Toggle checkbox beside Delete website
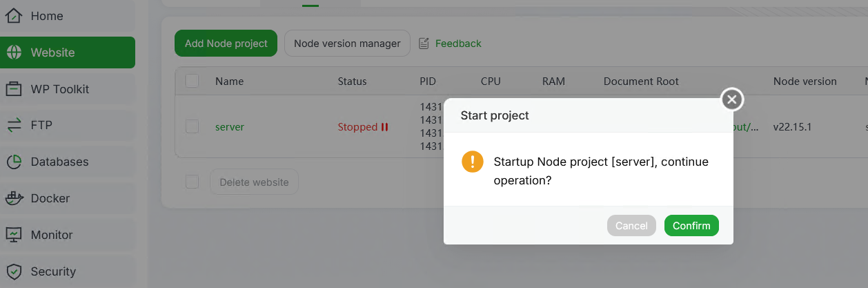868x288 pixels. click(193, 182)
